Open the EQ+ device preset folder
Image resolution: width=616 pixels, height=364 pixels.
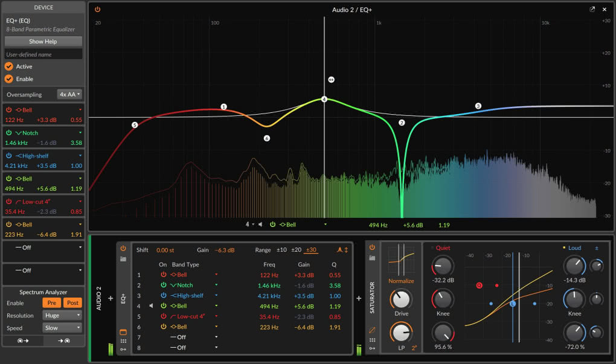[123, 259]
